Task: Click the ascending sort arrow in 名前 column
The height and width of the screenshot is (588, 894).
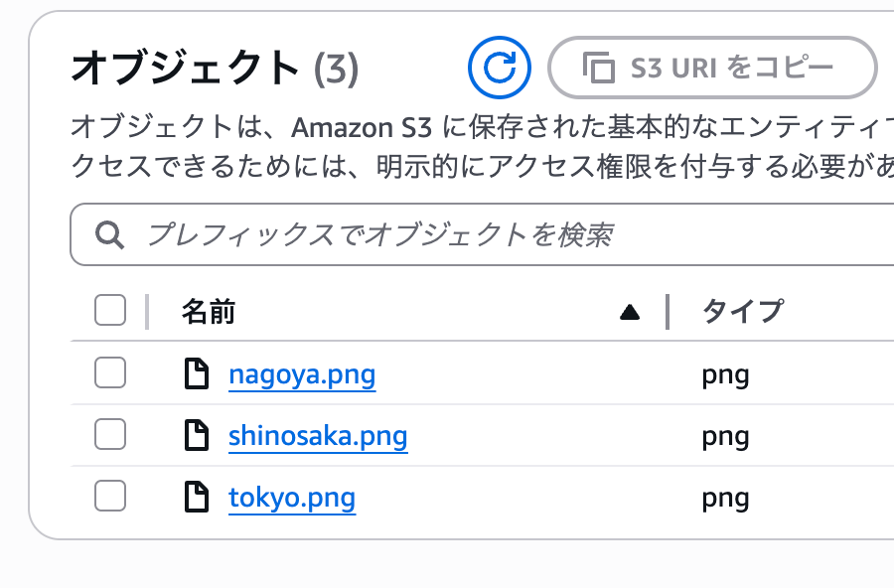Action: pos(630,312)
